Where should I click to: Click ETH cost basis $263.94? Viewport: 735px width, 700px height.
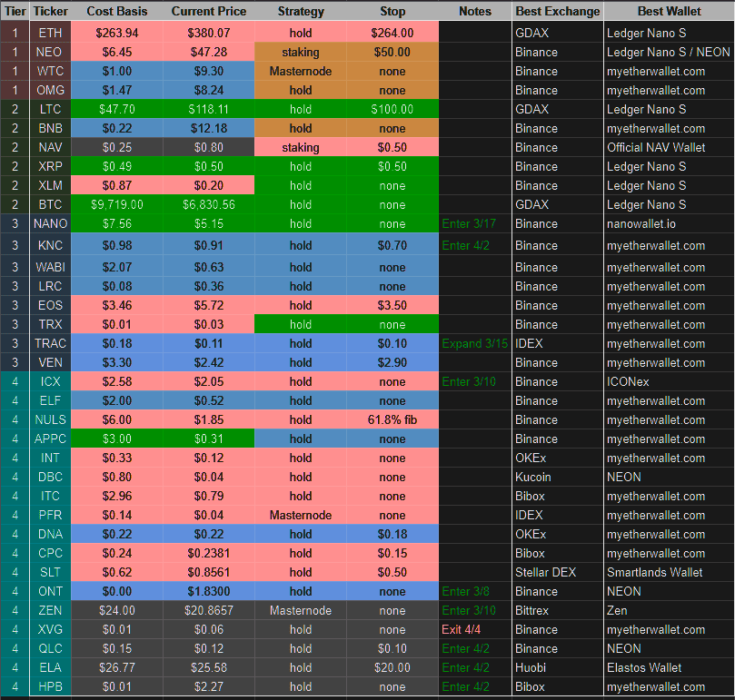click(116, 33)
